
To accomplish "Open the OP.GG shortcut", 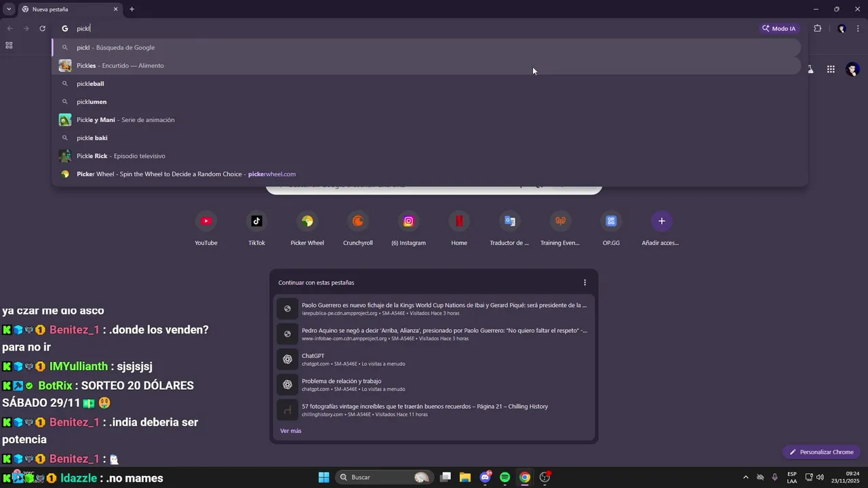I will (x=611, y=229).
